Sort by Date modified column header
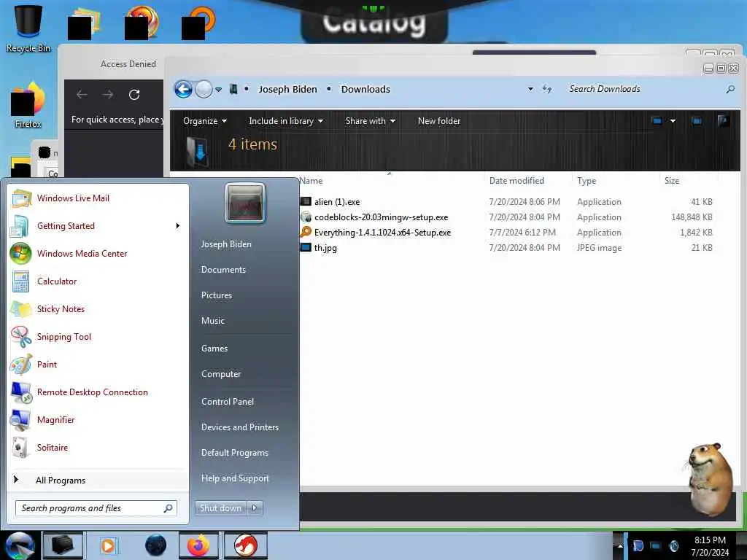 pyautogui.click(x=516, y=181)
